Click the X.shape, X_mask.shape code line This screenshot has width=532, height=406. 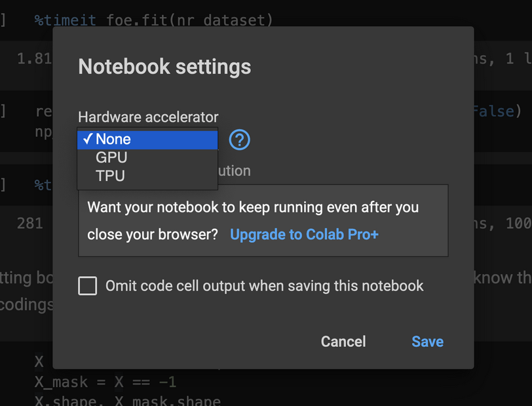tap(128, 401)
